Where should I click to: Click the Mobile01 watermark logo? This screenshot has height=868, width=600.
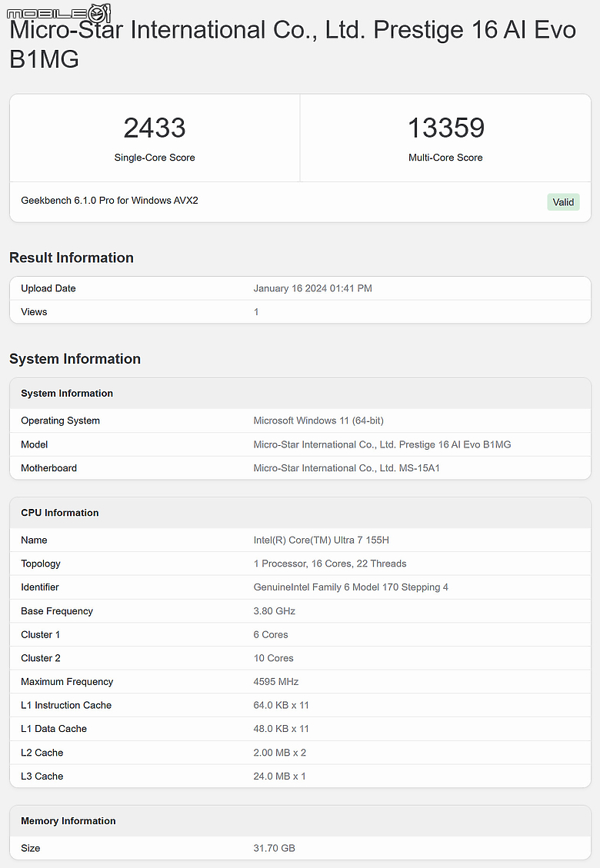(58, 12)
